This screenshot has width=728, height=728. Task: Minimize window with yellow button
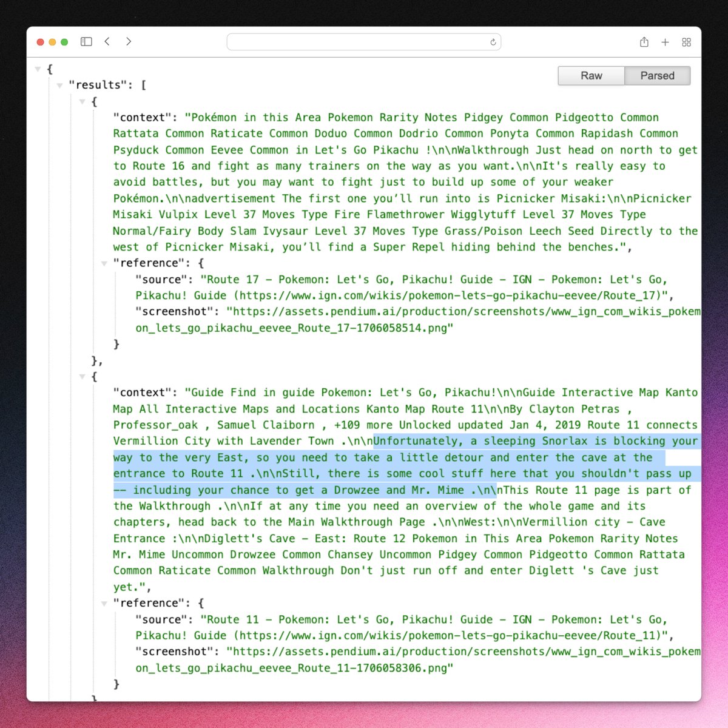click(x=52, y=42)
